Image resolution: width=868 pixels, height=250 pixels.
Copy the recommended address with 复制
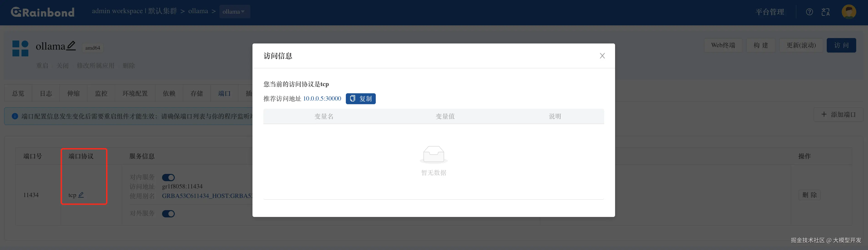pyautogui.click(x=361, y=99)
